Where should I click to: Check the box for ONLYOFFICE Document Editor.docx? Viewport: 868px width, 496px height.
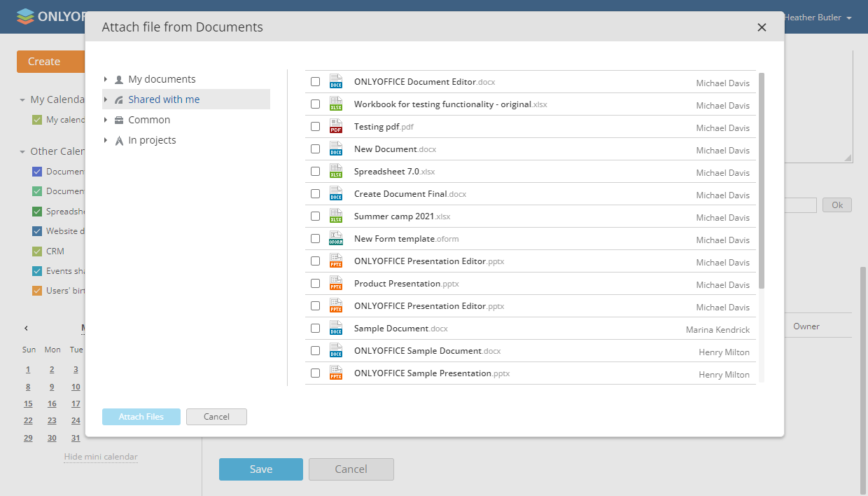pyautogui.click(x=316, y=82)
